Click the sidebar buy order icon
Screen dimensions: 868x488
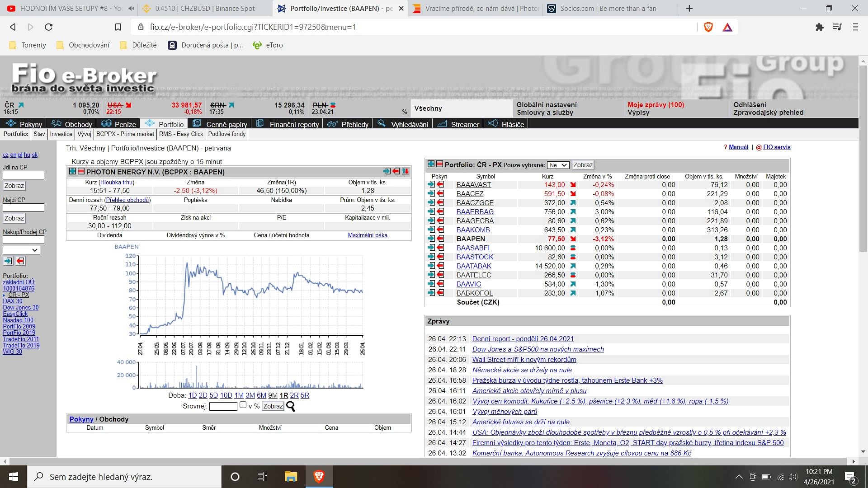click(x=8, y=261)
